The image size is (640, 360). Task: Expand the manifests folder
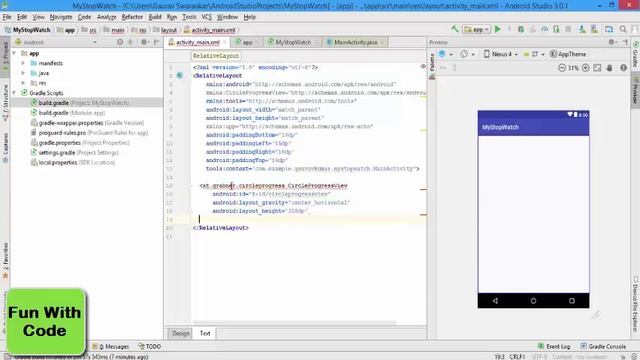23,63
